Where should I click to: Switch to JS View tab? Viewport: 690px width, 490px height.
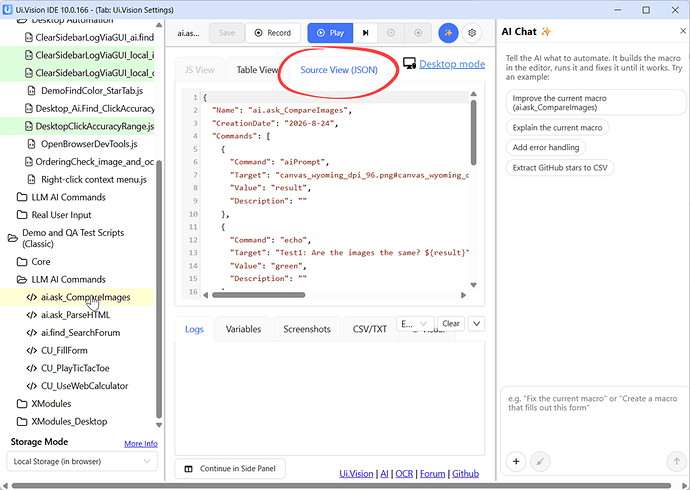point(199,70)
